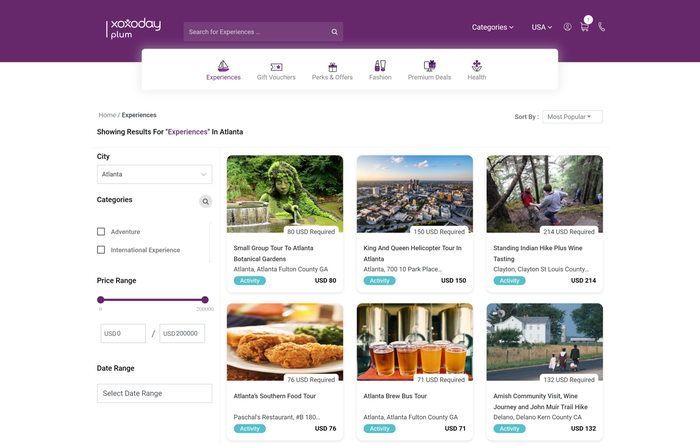
Task: Click the phone contact icon
Action: tap(602, 27)
